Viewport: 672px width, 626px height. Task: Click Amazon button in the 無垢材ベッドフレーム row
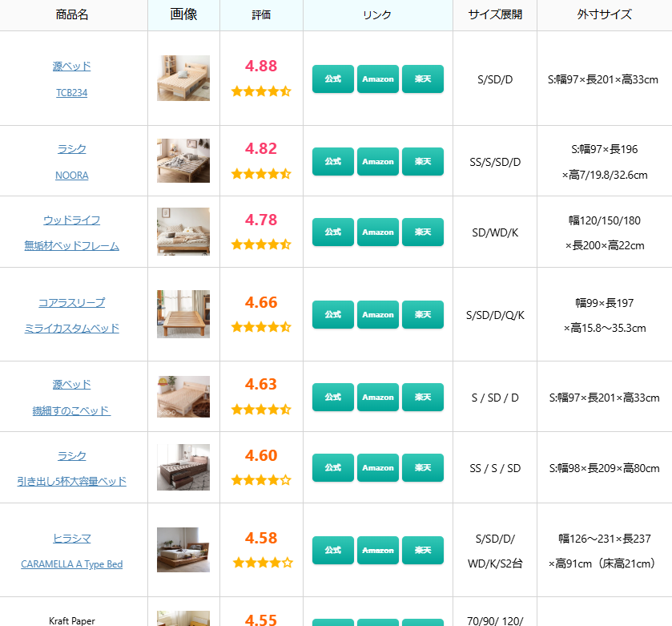click(x=377, y=232)
